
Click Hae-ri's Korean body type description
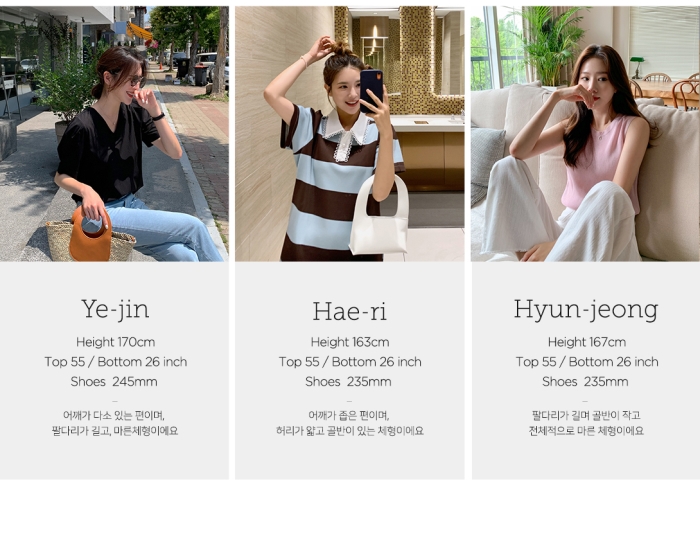350,423
